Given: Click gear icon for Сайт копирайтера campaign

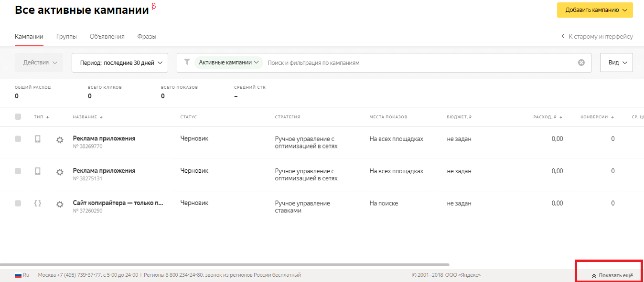Looking at the screenshot, I should pos(60,204).
